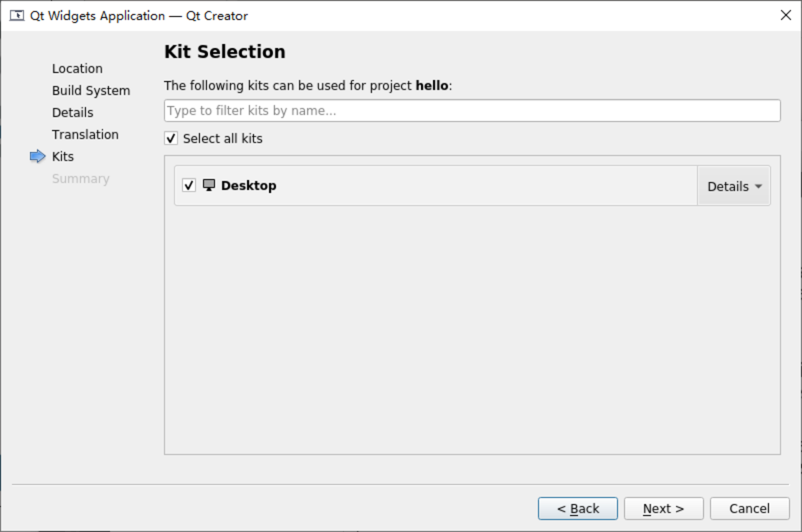Close the Qt Widgets Application wizard window
The width and height of the screenshot is (802, 532).
coord(785,15)
